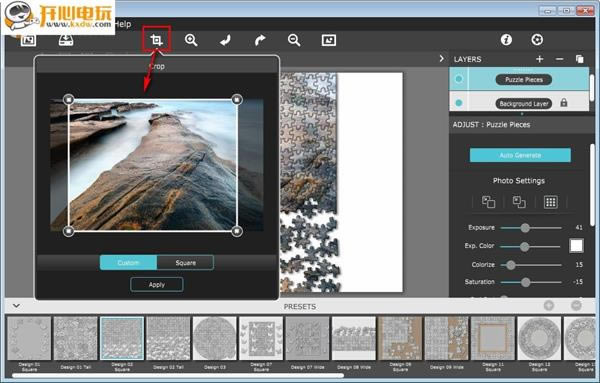Viewport: 600px width, 383px height.
Task: Duplicate layer using the copy icon
Action: [x=579, y=59]
